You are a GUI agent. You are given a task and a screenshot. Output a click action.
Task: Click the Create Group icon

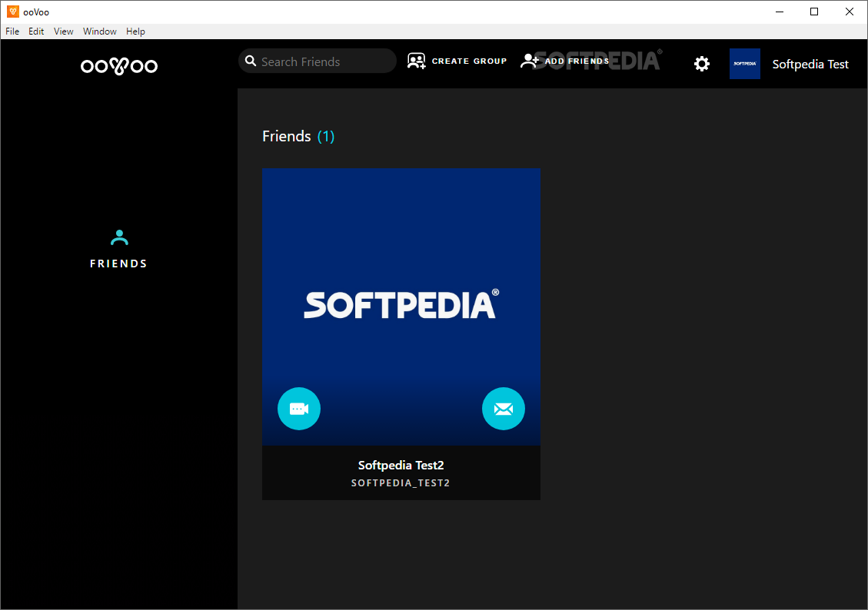point(416,61)
